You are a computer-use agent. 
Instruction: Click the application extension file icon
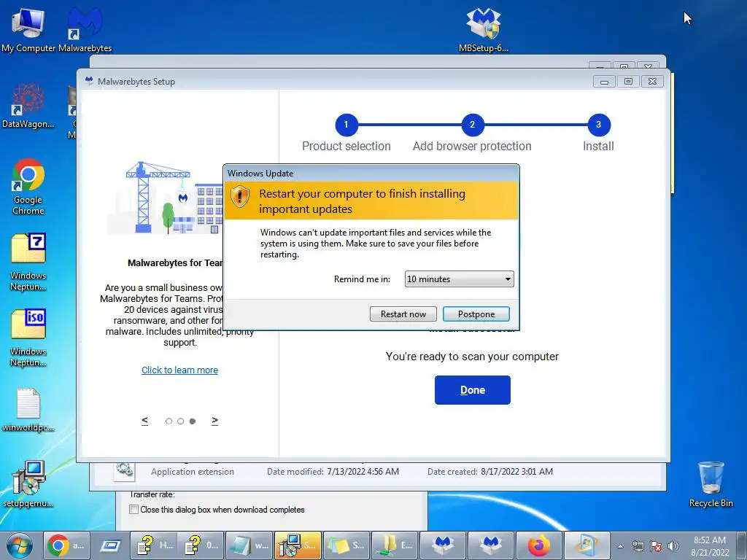124,470
